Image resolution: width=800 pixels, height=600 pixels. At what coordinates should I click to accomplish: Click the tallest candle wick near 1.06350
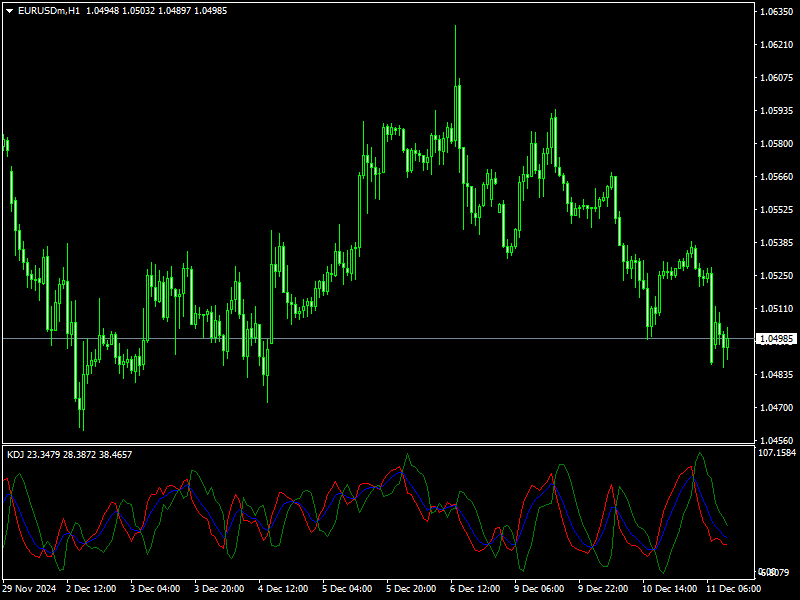(455, 55)
